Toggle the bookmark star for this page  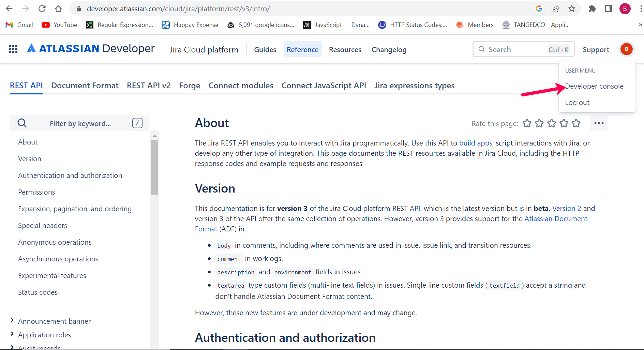click(572, 9)
